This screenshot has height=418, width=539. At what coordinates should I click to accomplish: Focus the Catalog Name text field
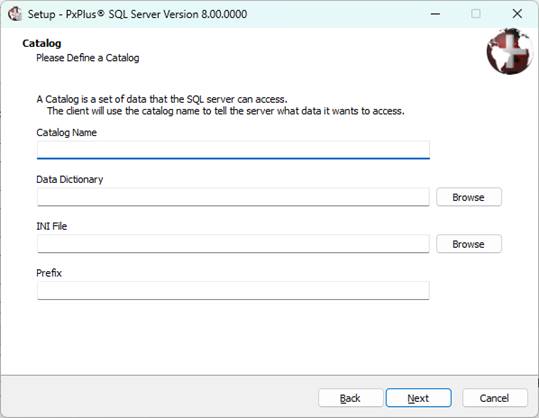tap(233, 150)
